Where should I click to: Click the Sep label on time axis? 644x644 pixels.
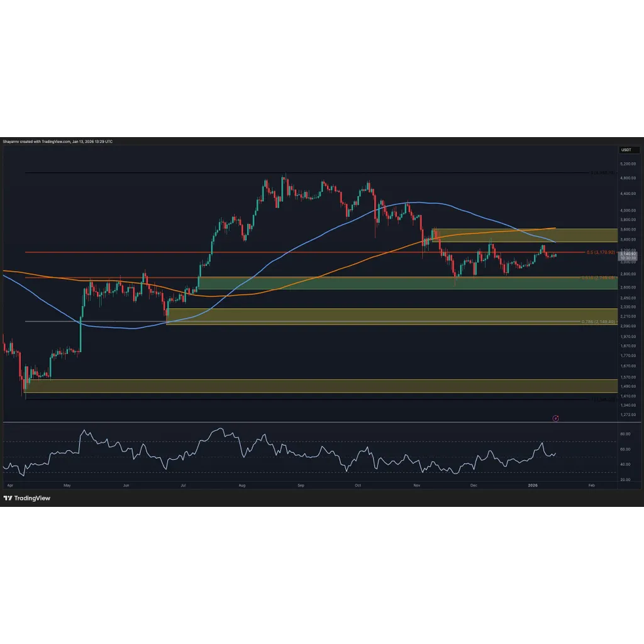(301, 486)
